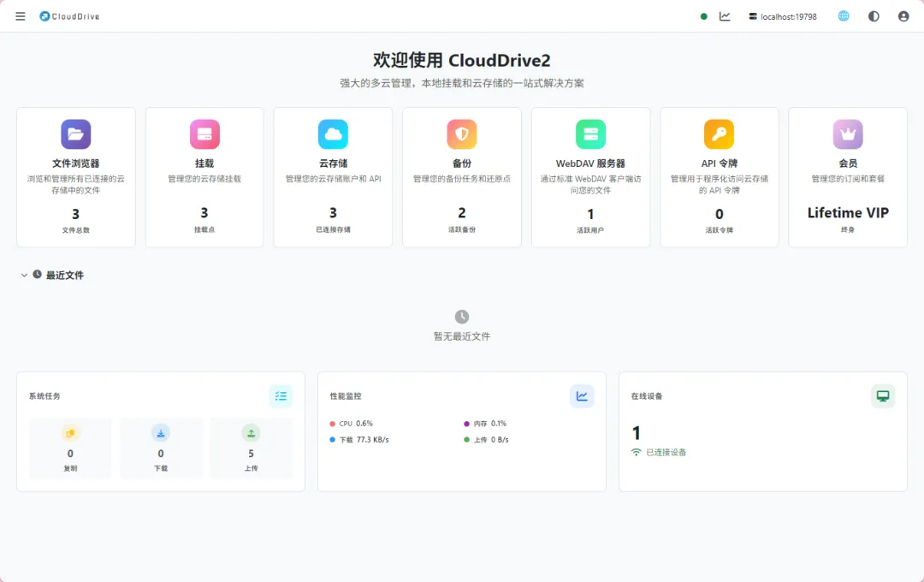Open the 文件浏览器 folder icon

[76, 134]
